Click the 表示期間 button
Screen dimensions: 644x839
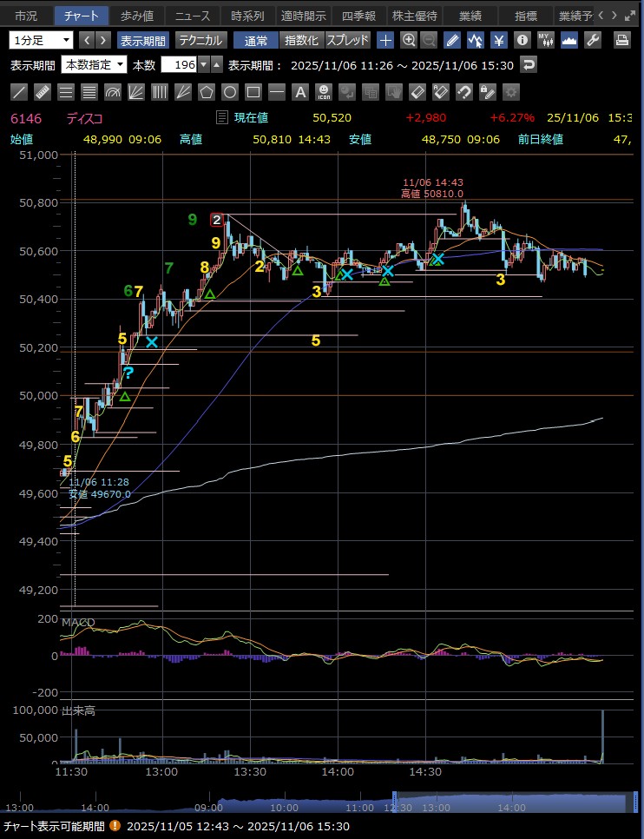point(144,40)
